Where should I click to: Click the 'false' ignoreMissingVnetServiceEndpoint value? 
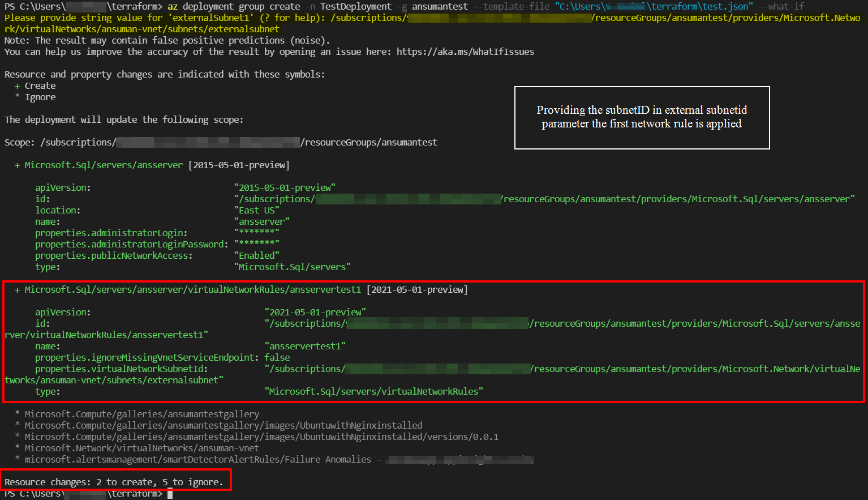click(277, 357)
